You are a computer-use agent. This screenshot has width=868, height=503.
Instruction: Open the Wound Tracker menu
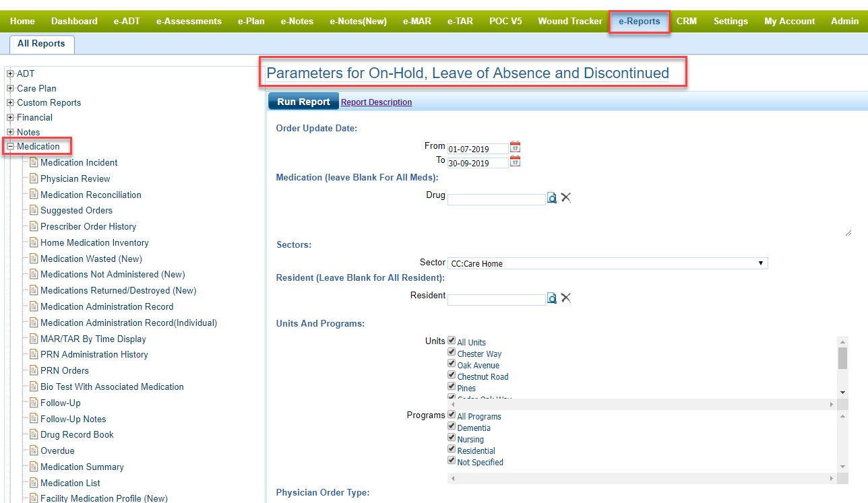[570, 21]
